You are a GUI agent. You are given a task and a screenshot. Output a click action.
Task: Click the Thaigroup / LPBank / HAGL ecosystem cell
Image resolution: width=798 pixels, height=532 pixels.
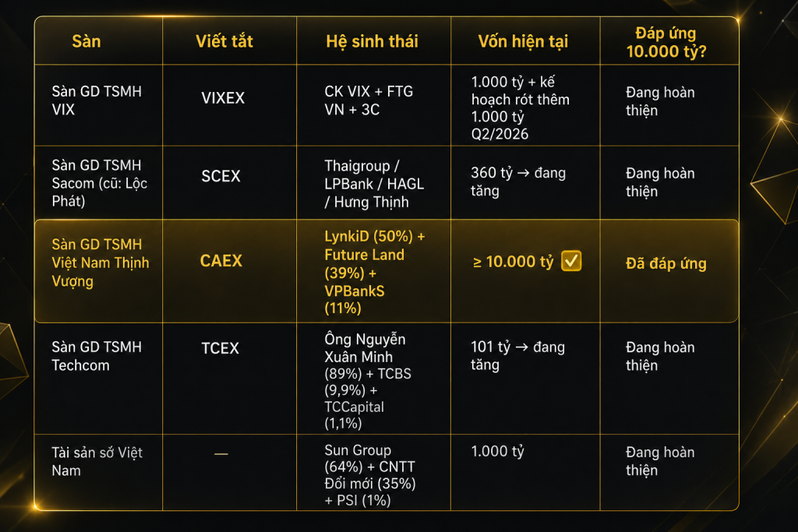coord(374,184)
